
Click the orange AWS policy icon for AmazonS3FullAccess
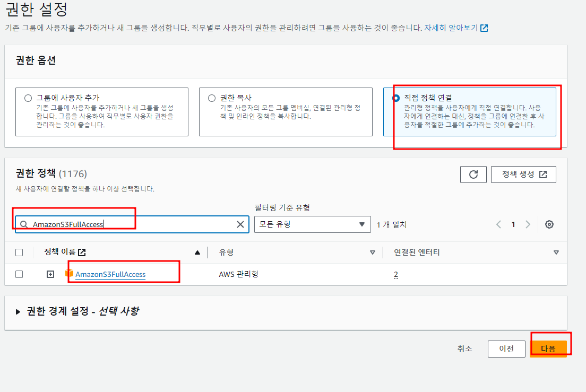pyautogui.click(x=69, y=273)
